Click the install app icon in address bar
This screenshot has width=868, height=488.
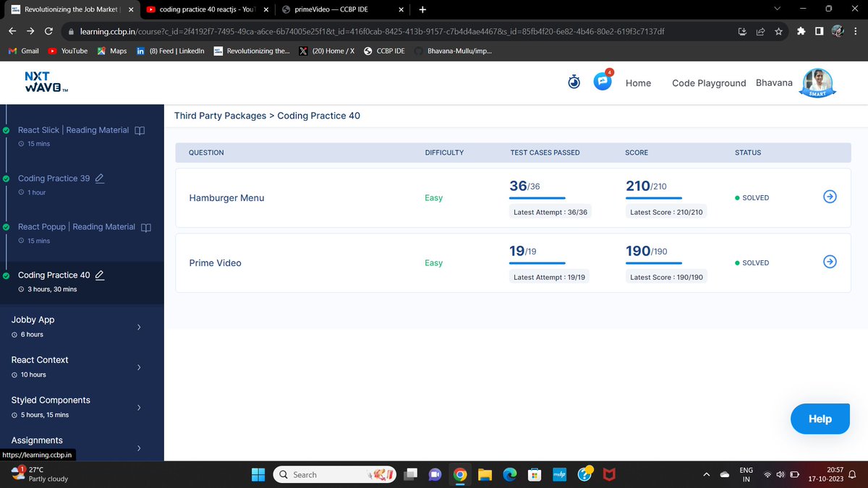click(x=742, y=32)
